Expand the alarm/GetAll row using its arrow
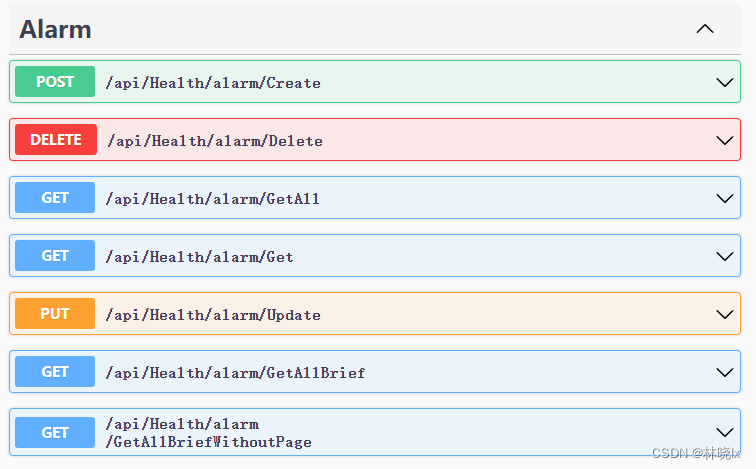 click(x=725, y=198)
